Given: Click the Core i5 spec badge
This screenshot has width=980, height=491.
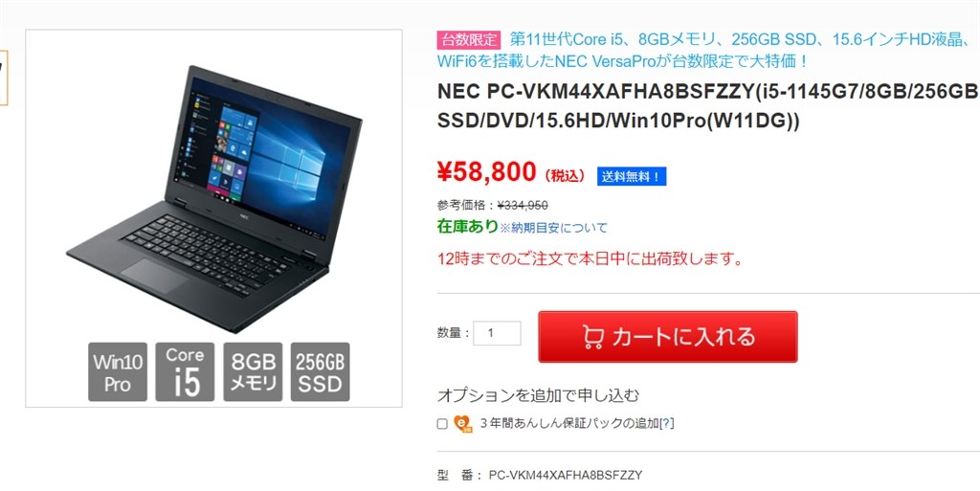Looking at the screenshot, I should (x=185, y=371).
